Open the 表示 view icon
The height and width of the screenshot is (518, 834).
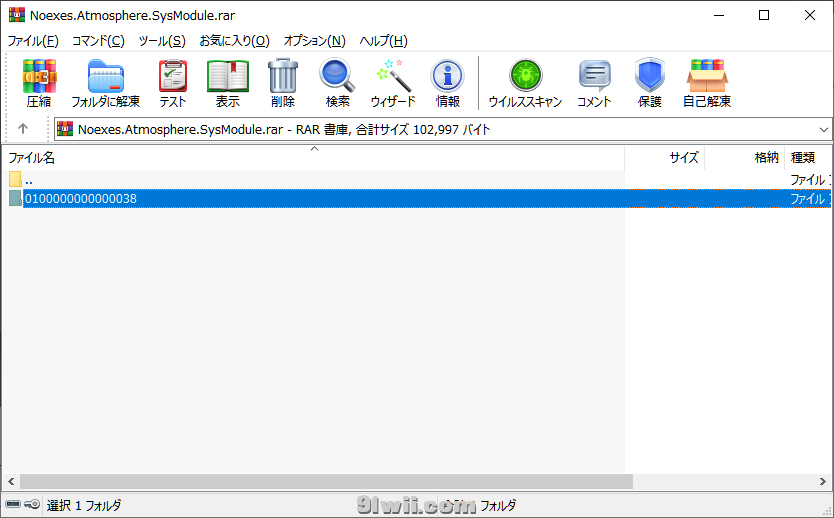(x=228, y=83)
